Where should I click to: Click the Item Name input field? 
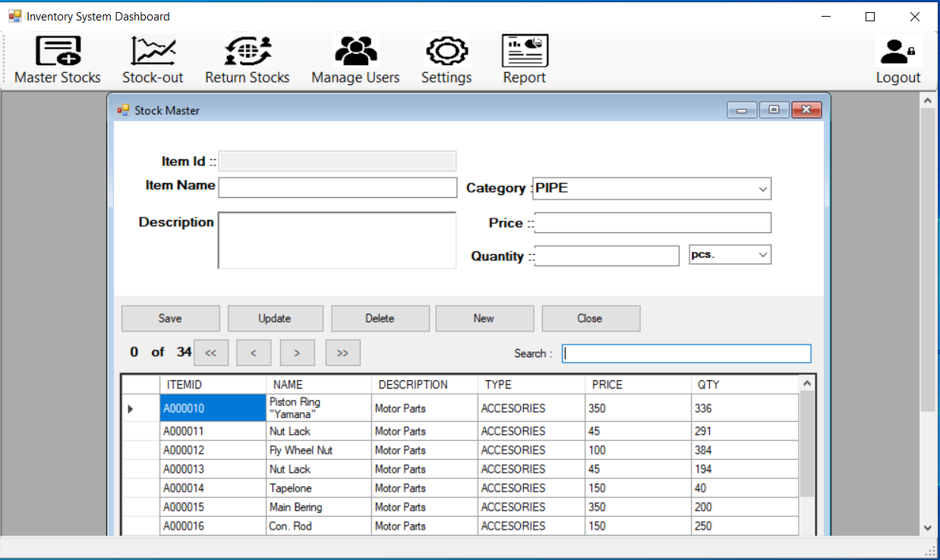tap(337, 188)
